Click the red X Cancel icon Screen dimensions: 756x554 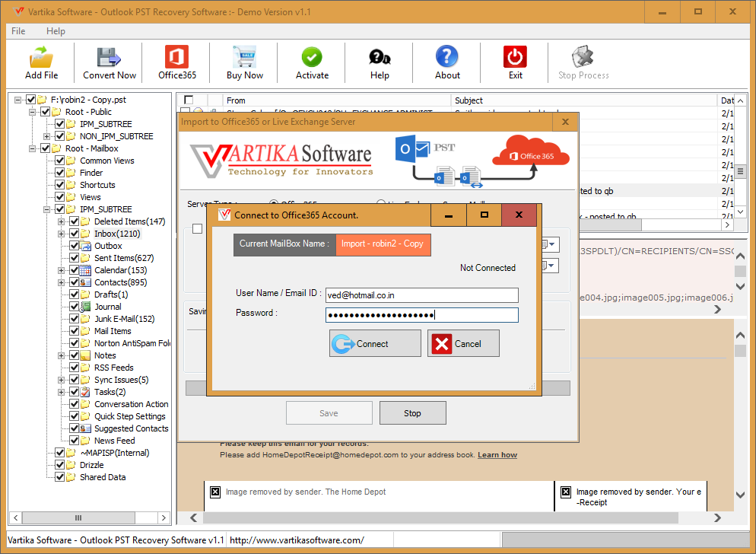pyautogui.click(x=442, y=344)
